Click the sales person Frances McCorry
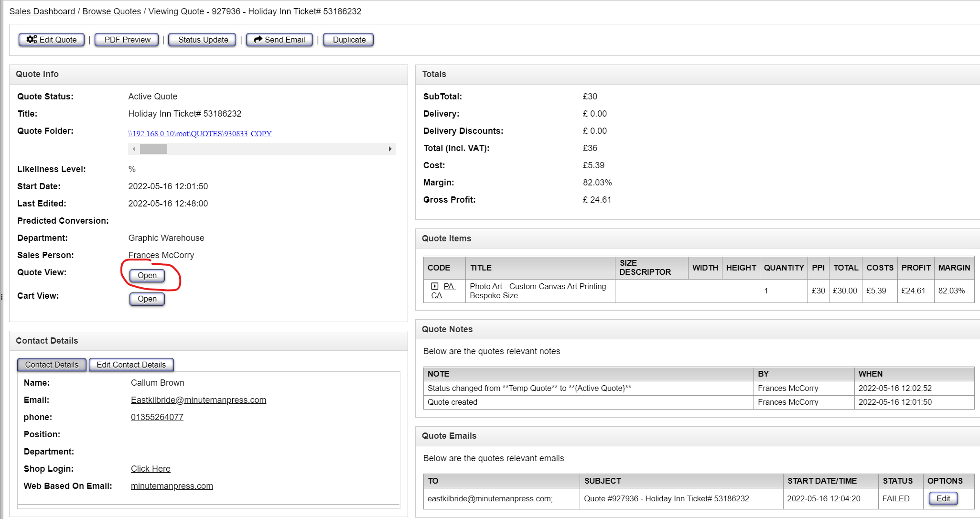This screenshot has height=519, width=980. coord(161,255)
